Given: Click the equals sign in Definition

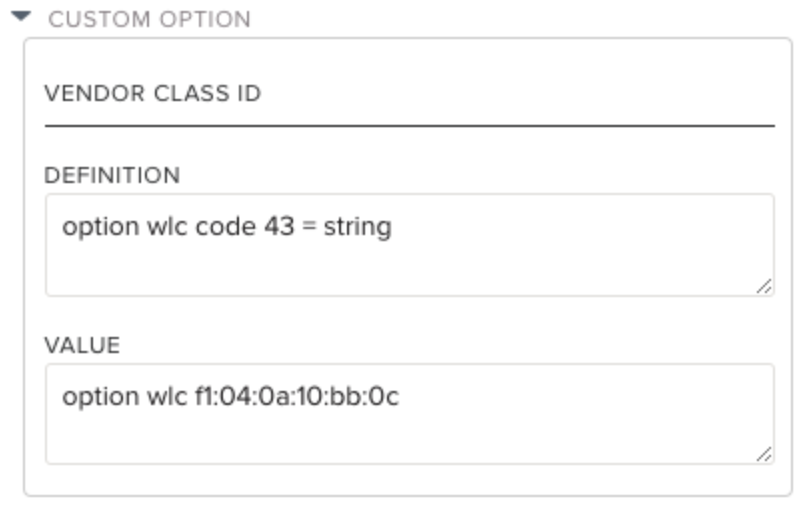Looking at the screenshot, I should [308, 227].
